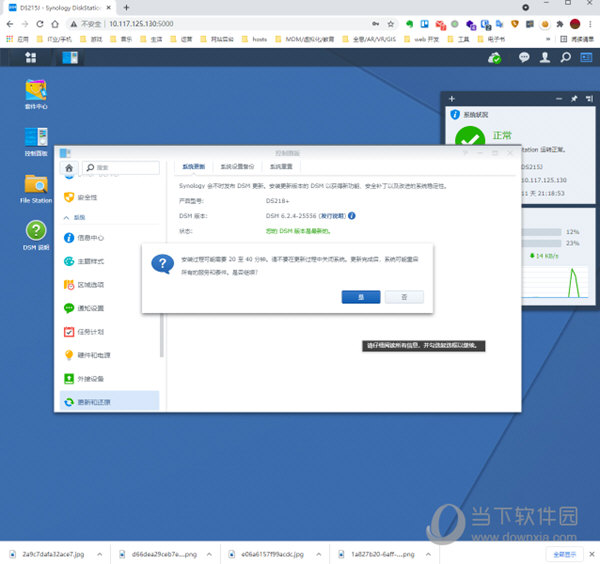The width and height of the screenshot is (600, 564).
Task: Collapse the System section in sidebar
Action: pyautogui.click(x=67, y=217)
